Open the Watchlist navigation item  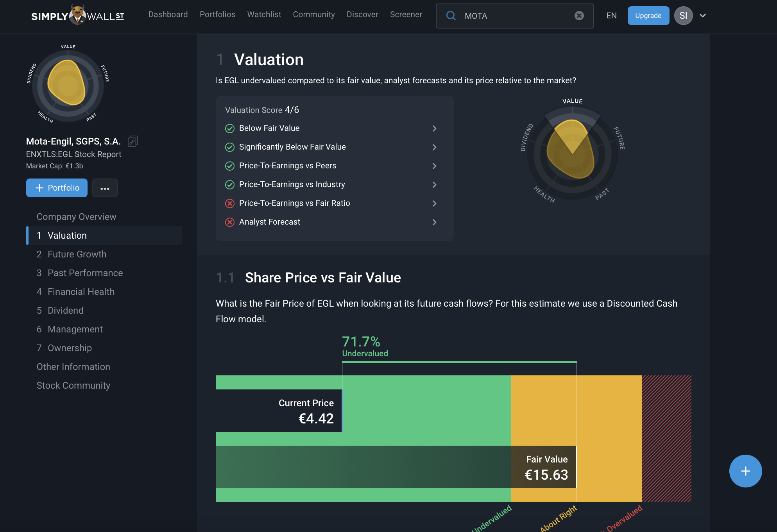264,14
